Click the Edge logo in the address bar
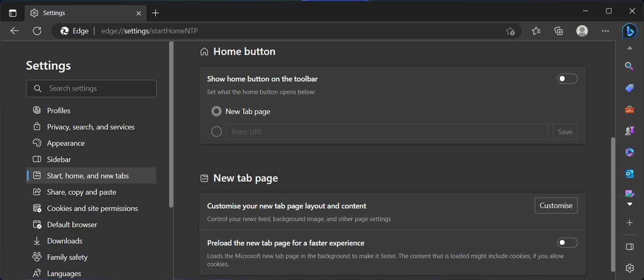Image resolution: width=644 pixels, height=280 pixels. coord(65,31)
